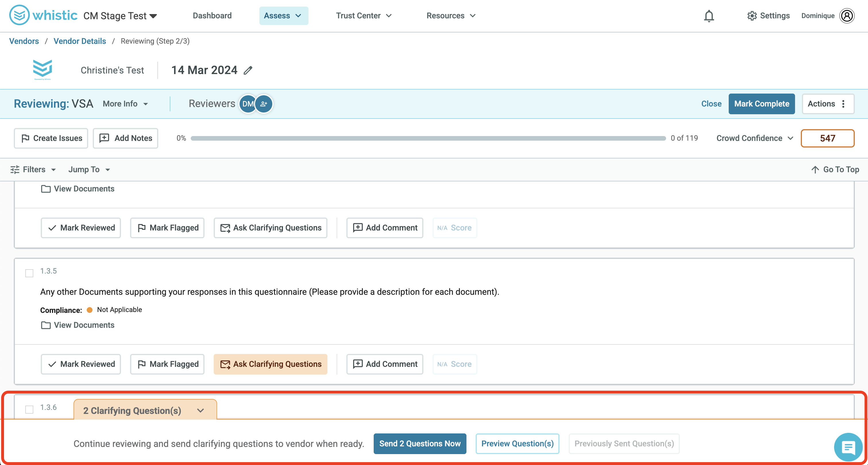Expand the More Info dropdown
868x465 pixels.
point(125,104)
